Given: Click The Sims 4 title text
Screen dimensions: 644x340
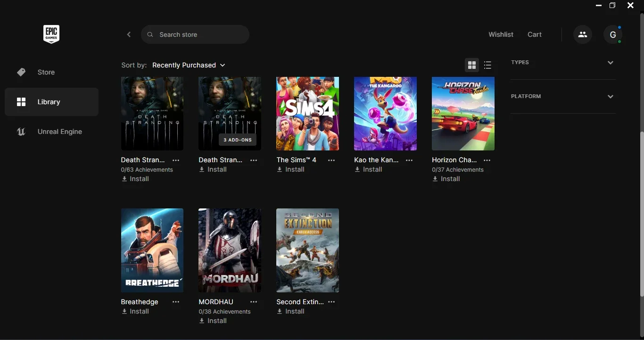Looking at the screenshot, I should (x=297, y=160).
